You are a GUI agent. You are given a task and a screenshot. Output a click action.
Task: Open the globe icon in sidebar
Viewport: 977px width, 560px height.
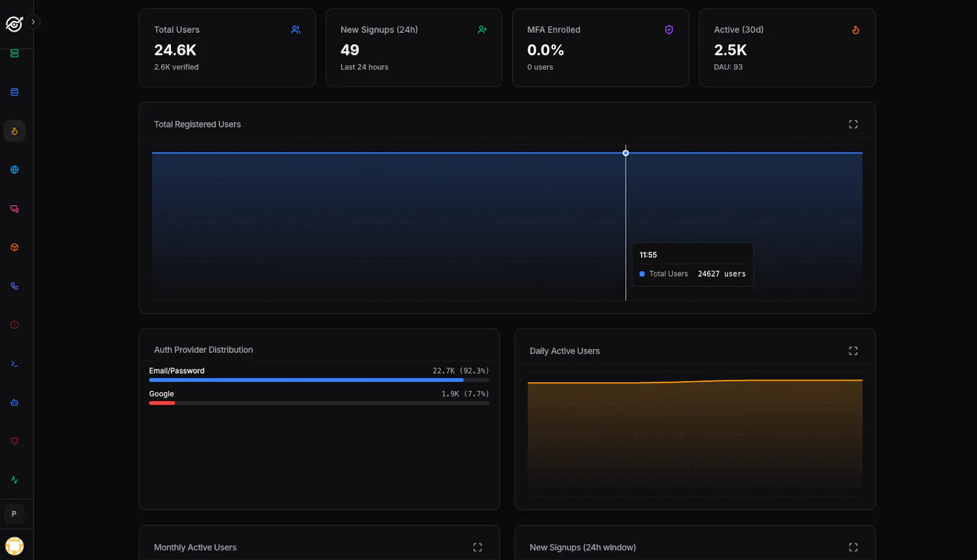(x=15, y=170)
